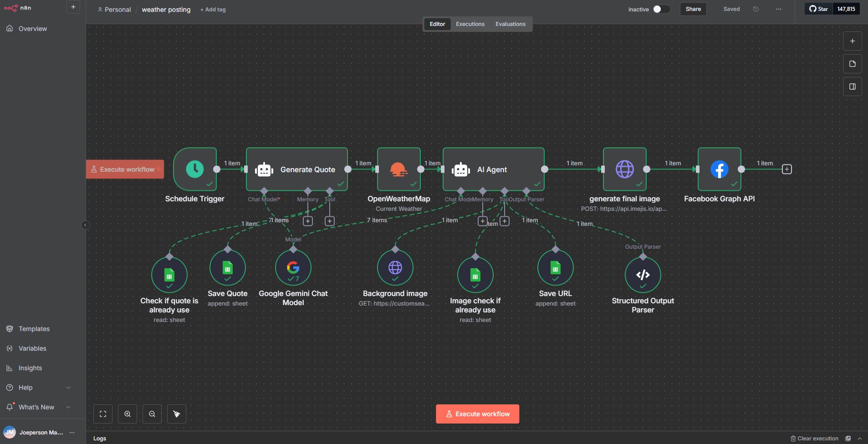Open the Save URL sheets node
Screen dimensions: 868x444
pyautogui.click(x=556, y=267)
